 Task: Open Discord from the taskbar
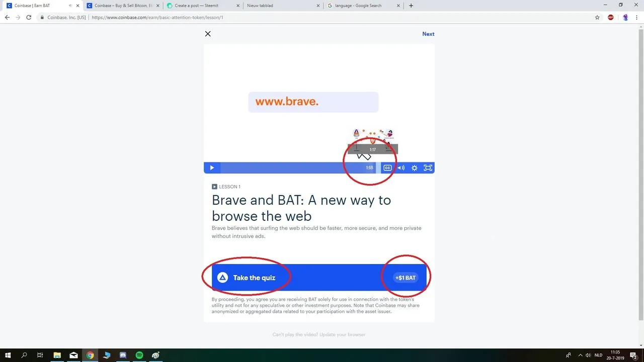(x=123, y=355)
